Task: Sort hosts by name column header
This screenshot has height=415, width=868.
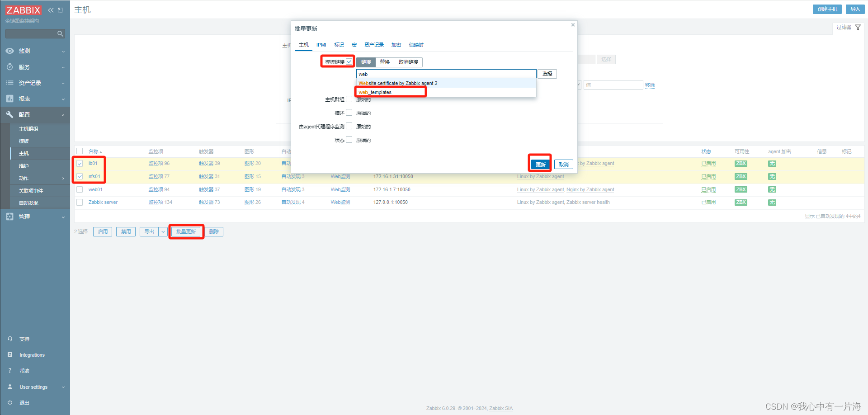Action: (95, 151)
